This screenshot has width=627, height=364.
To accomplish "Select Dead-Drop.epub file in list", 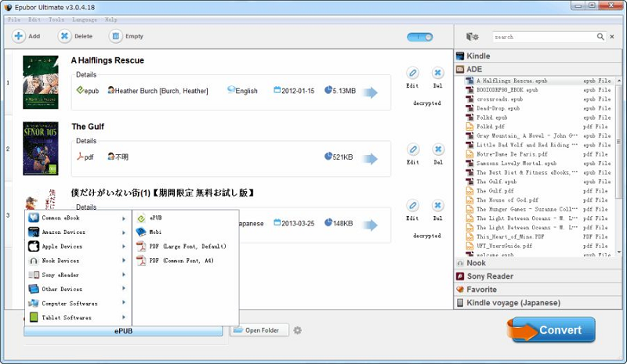I will click(x=538, y=108).
